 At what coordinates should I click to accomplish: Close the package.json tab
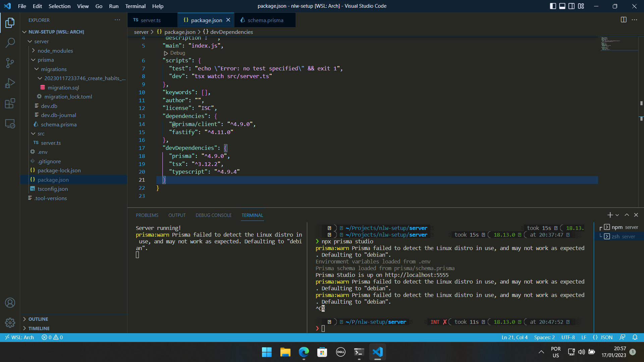pyautogui.click(x=228, y=20)
